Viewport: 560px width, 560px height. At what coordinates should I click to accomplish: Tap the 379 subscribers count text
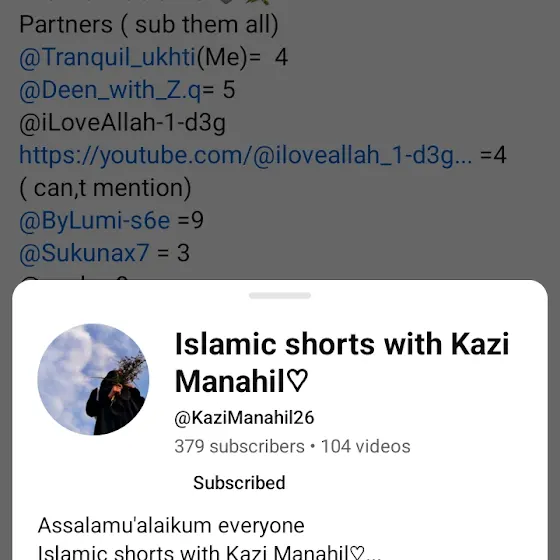(239, 446)
